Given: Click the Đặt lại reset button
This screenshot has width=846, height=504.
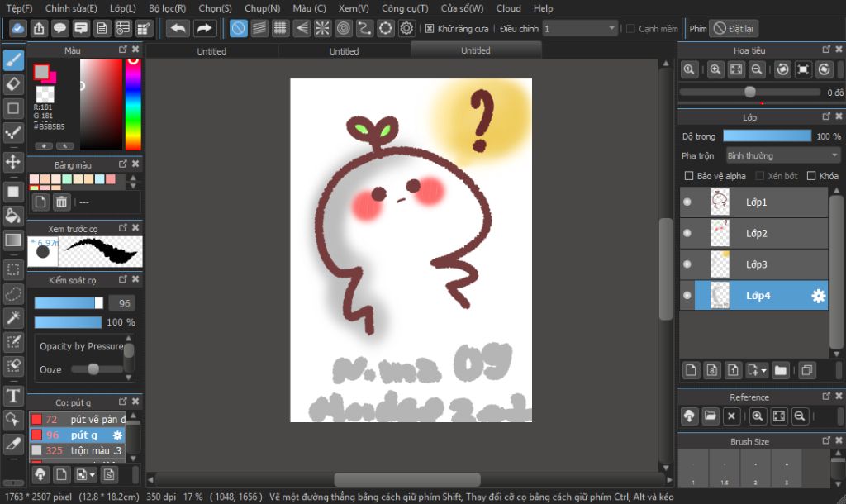Looking at the screenshot, I should (x=734, y=29).
